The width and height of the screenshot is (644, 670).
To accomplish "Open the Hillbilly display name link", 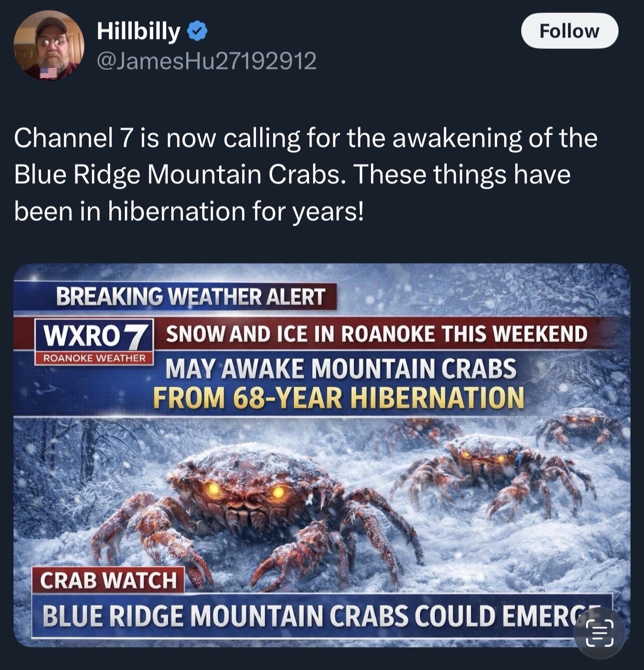I will [138, 32].
